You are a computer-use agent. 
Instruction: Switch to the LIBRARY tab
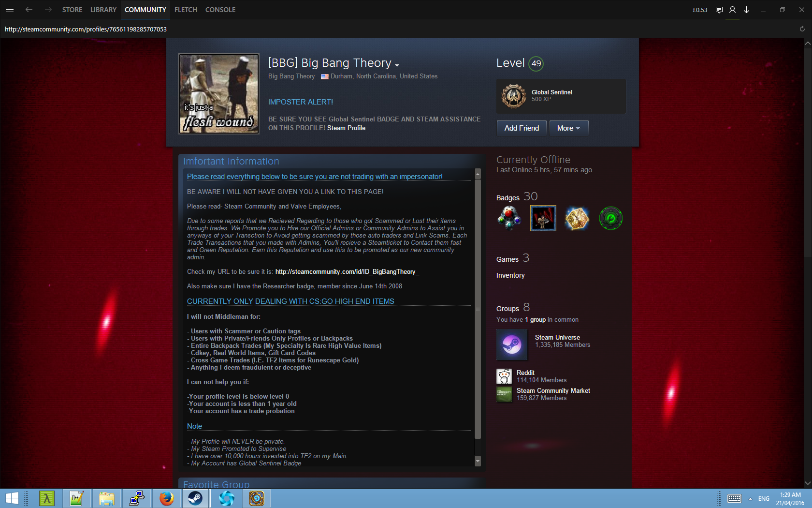tap(103, 10)
